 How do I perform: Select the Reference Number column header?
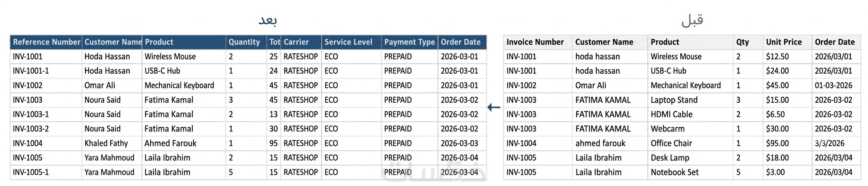point(46,42)
